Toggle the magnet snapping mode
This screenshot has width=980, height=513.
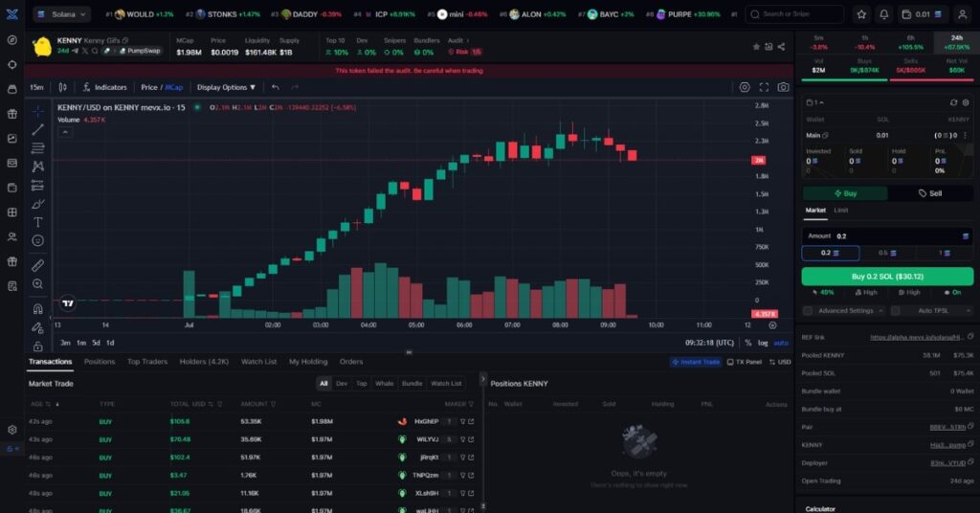pos(38,309)
